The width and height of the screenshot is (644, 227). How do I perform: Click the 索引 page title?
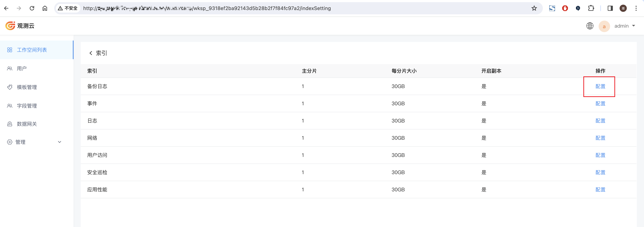pyautogui.click(x=102, y=53)
